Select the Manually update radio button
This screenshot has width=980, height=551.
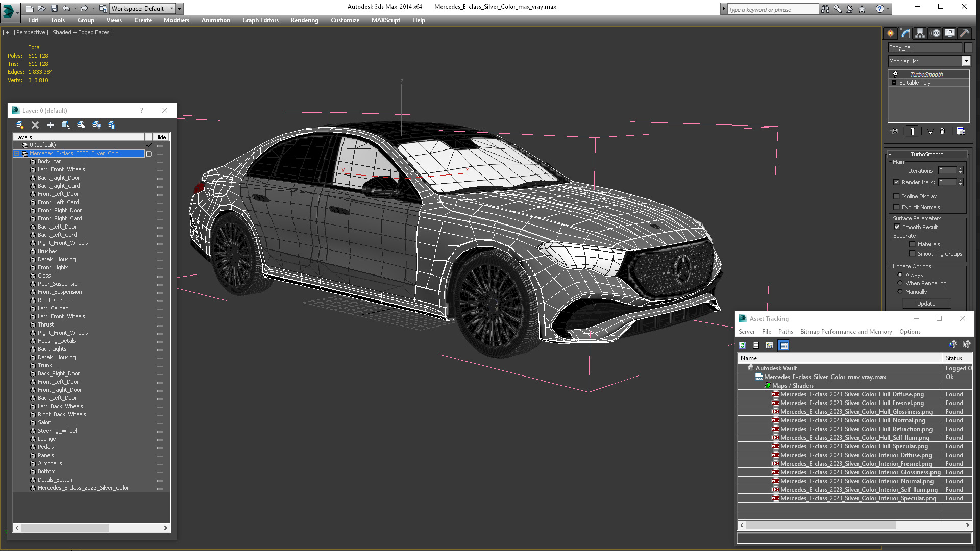pyautogui.click(x=900, y=292)
